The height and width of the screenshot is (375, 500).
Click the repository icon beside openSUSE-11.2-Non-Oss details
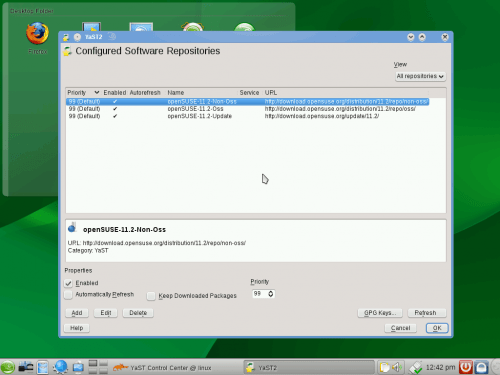point(72,228)
